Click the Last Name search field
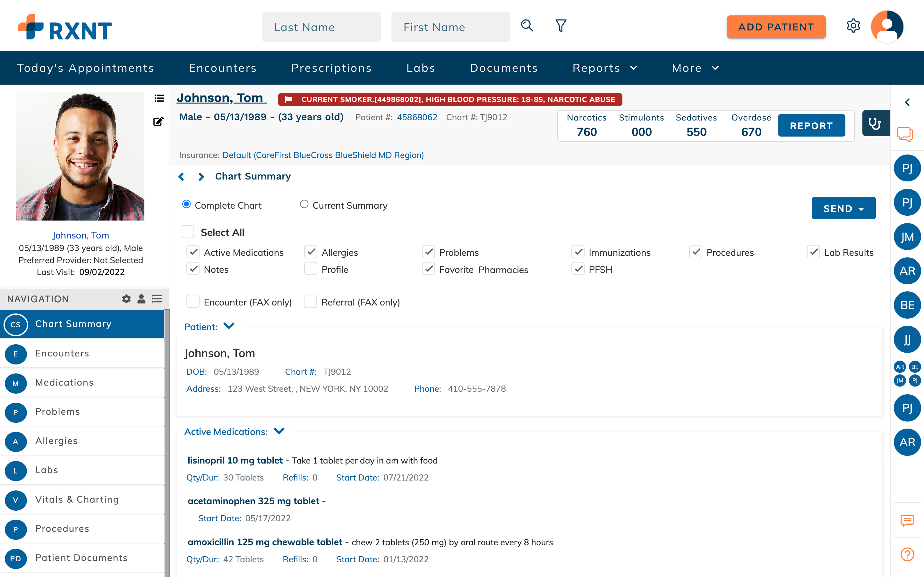924x577 pixels. (321, 27)
